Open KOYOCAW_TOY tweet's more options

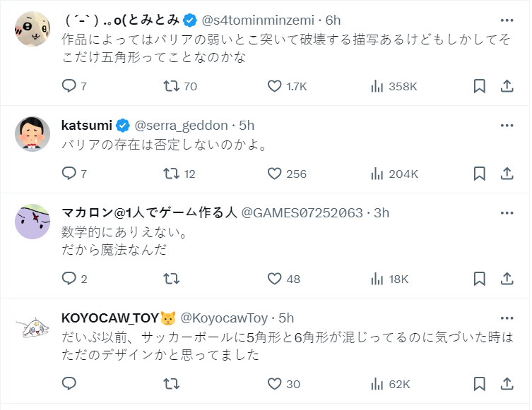pos(507,318)
